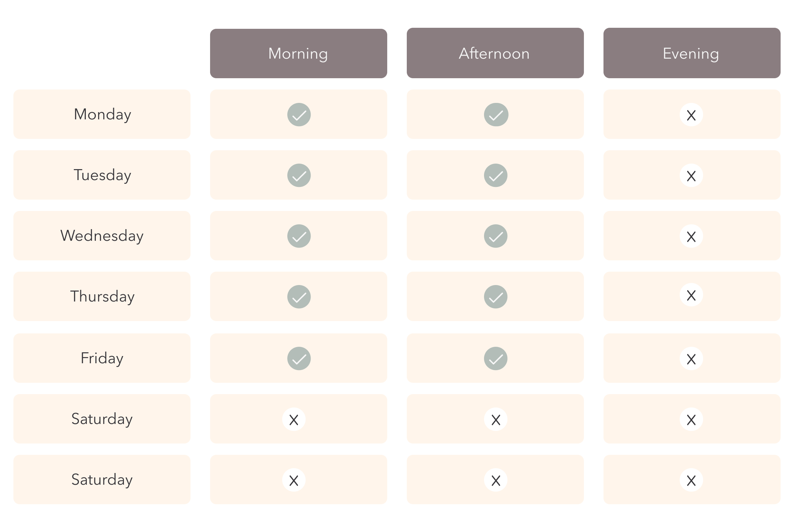The image size is (794, 532).
Task: Toggle the Wednesday morning availability check
Action: pyautogui.click(x=299, y=236)
